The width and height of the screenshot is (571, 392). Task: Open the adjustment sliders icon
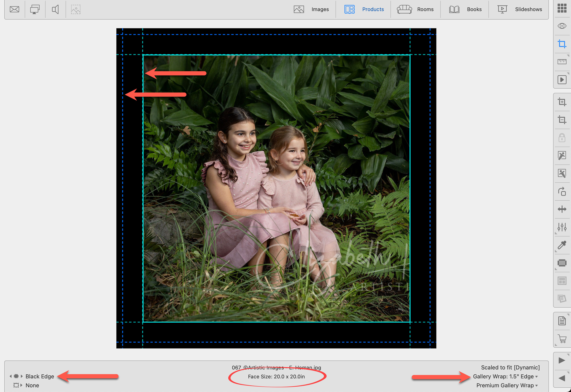pyautogui.click(x=562, y=227)
